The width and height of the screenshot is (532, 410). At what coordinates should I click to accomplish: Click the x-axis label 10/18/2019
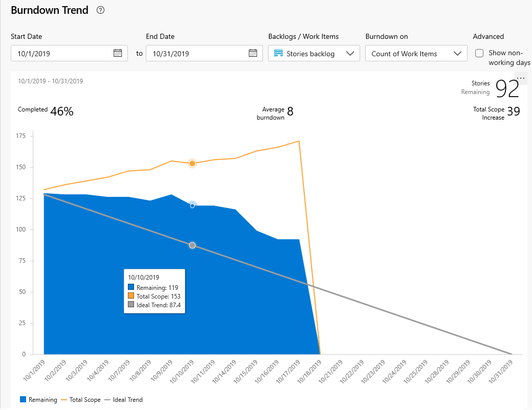tap(309, 372)
